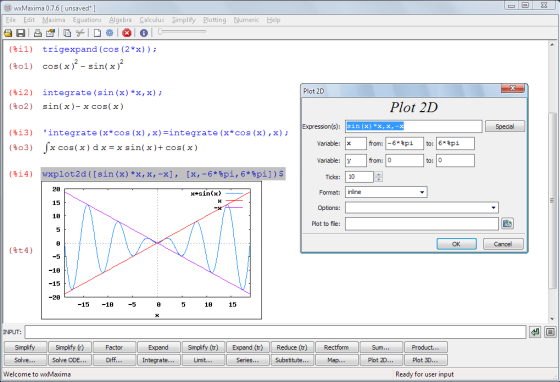
Task: Click the y variable from field
Action: tap(404, 161)
